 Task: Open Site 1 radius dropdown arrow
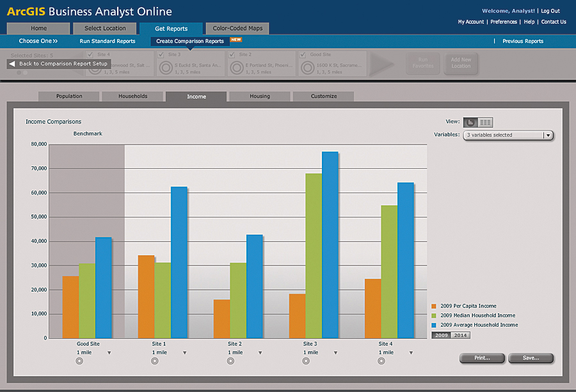(185, 353)
